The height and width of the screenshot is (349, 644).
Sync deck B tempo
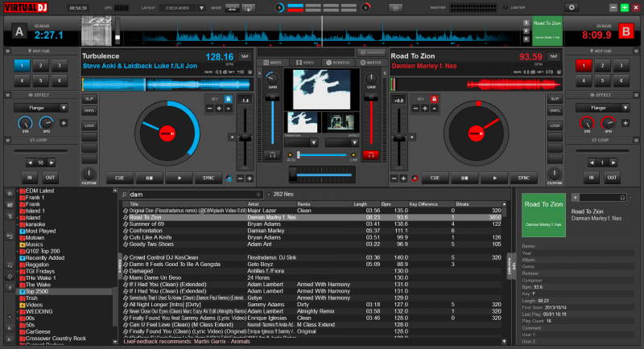[x=524, y=178]
